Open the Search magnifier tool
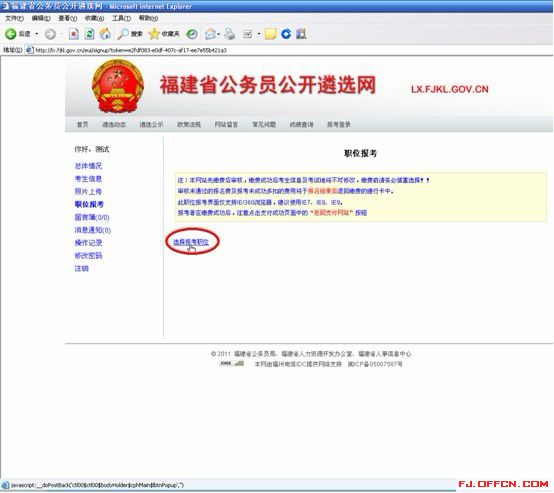554x493 pixels. click(x=123, y=34)
